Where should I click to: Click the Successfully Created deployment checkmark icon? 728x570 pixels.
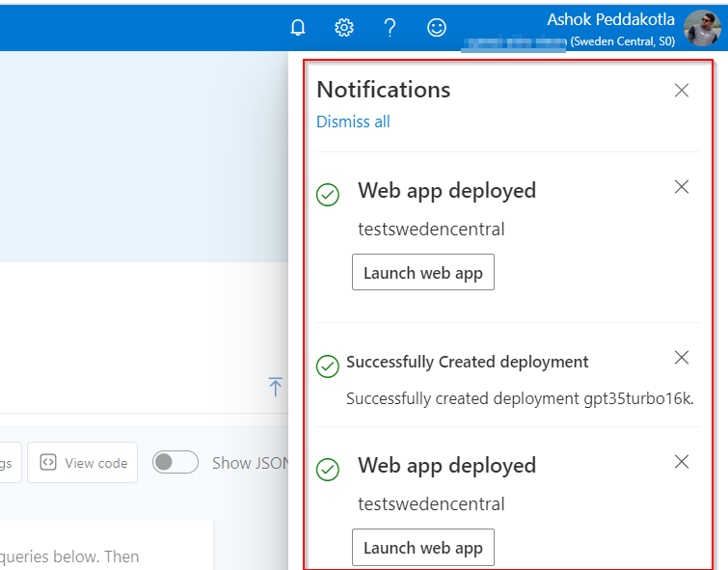pos(328,366)
